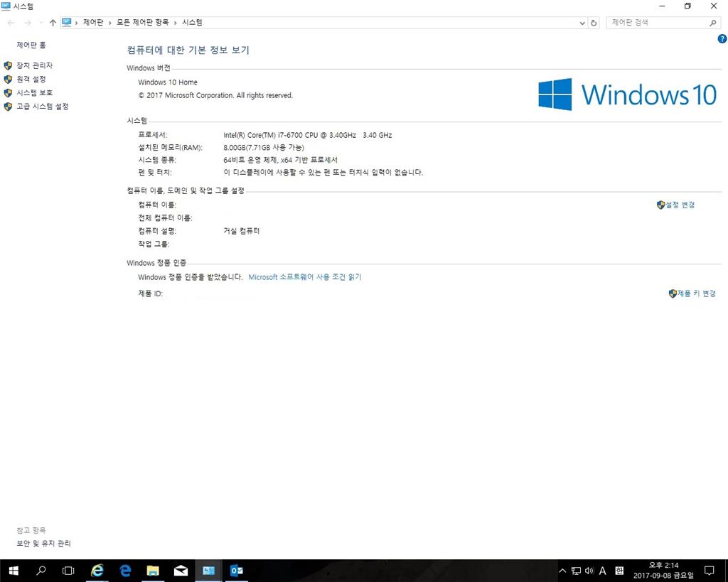728x582 pixels.
Task: Open Task View on taskbar
Action: 68,571
